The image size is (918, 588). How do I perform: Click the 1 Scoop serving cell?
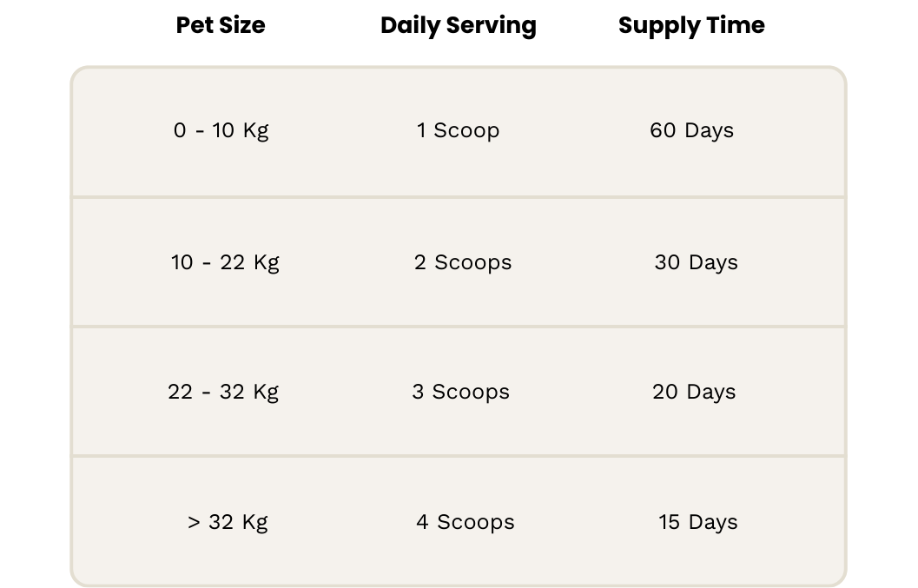(458, 130)
